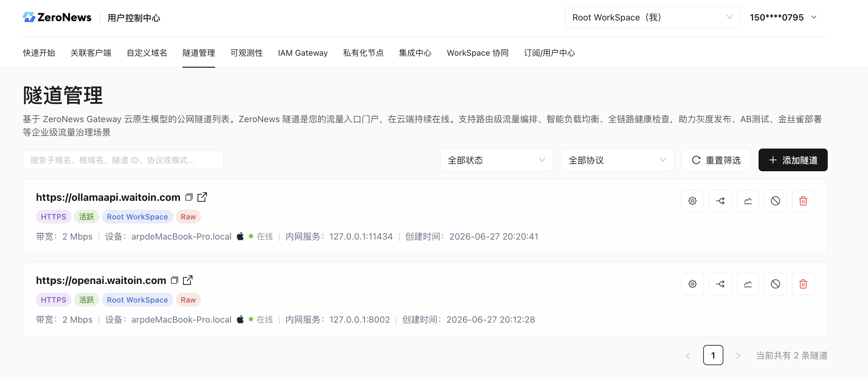Click the internal service 127.0.0.1:11434

361,236
